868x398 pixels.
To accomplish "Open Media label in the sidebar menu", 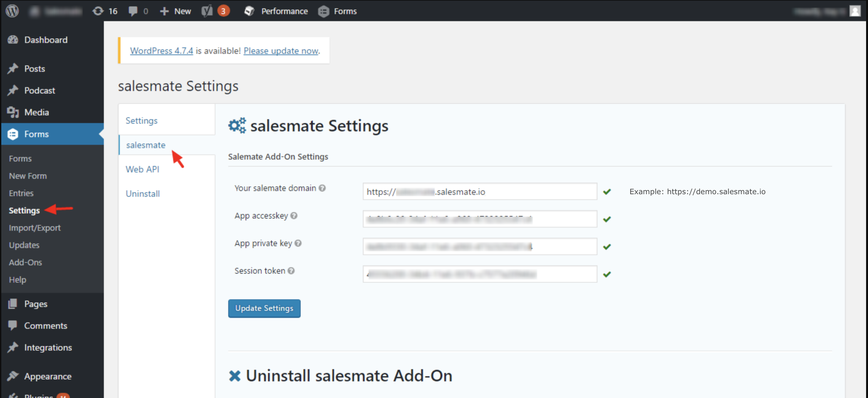I will 37,112.
